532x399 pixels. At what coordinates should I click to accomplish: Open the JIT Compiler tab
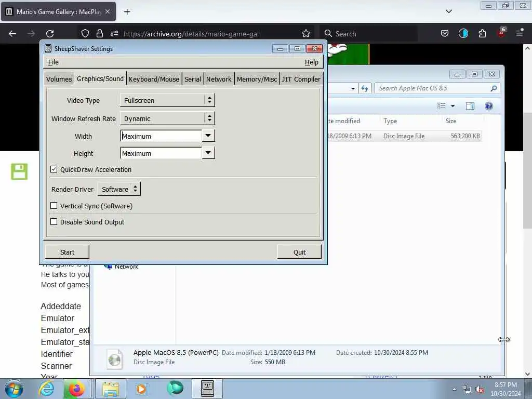pos(301,79)
